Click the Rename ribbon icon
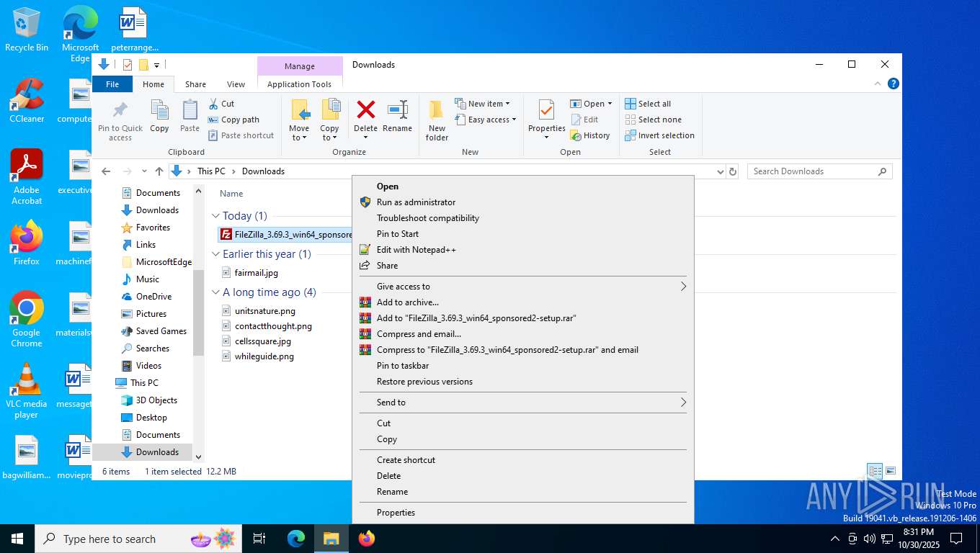This screenshot has width=980, height=553. tap(397, 117)
